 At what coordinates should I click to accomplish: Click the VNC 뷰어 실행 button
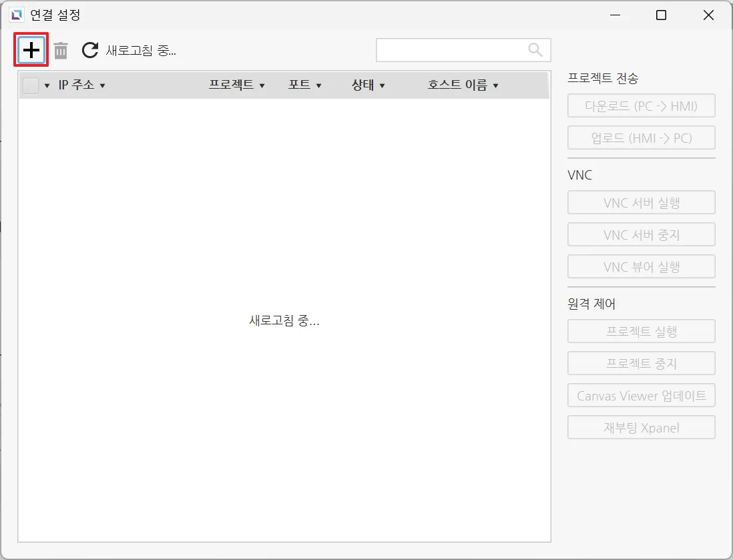(641, 266)
